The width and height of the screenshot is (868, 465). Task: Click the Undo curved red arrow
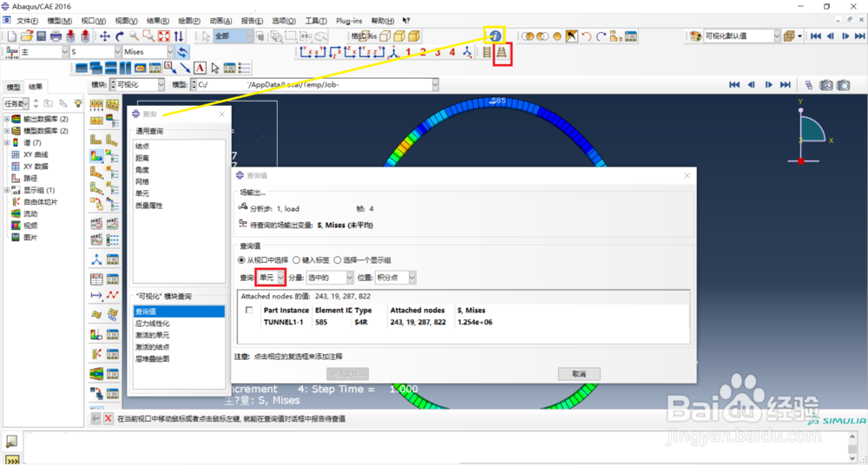coord(586,36)
